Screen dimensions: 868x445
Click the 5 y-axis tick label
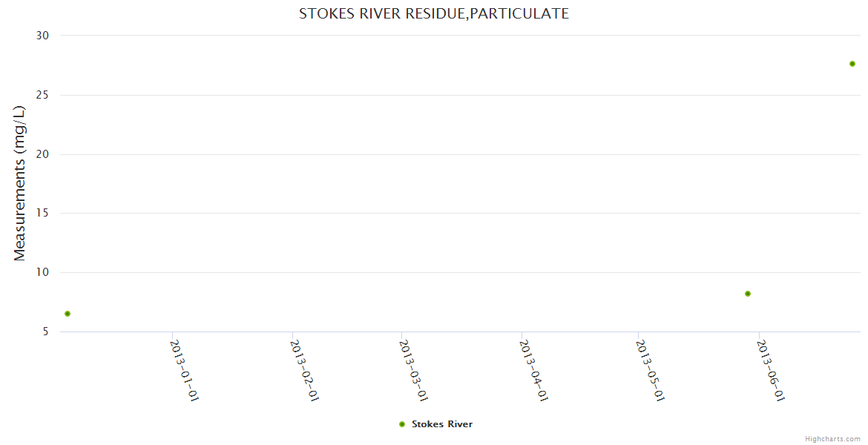(x=45, y=332)
